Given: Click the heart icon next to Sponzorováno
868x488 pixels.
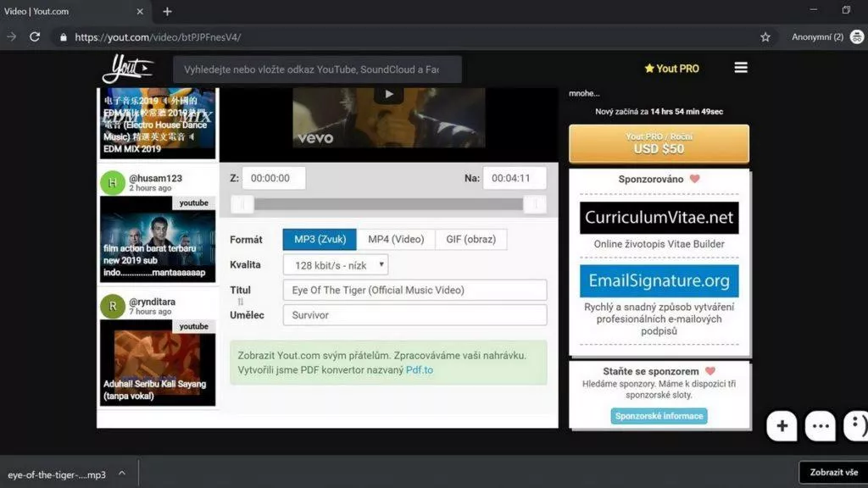Looking at the screenshot, I should 695,179.
